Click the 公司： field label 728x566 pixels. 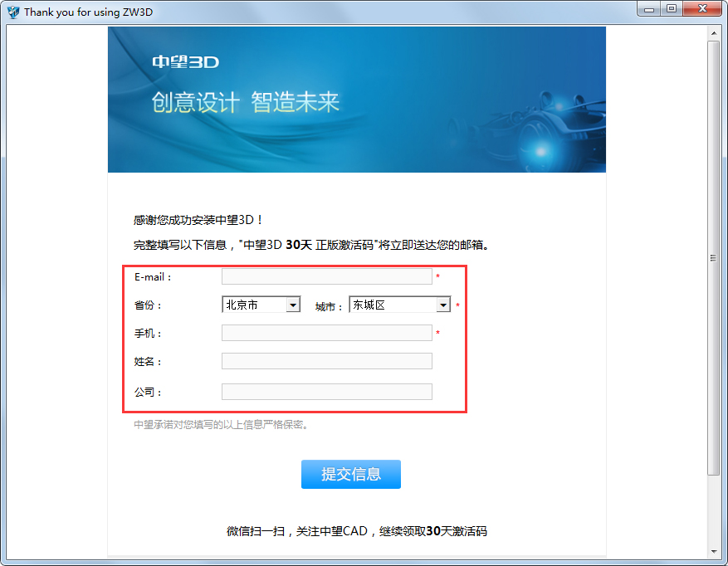[x=148, y=393]
